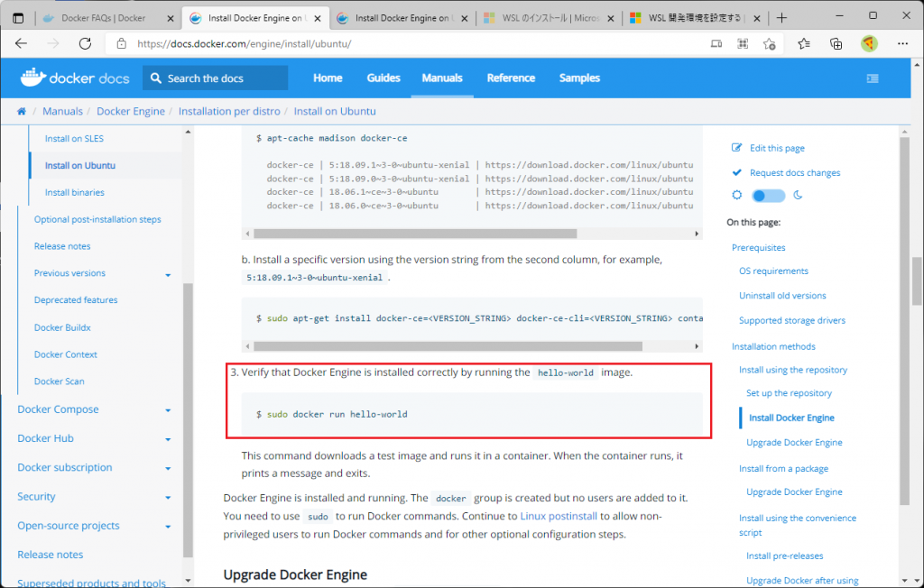This screenshot has height=588, width=924.
Task: Go to Docker Engine breadcrumb
Action: coord(131,111)
